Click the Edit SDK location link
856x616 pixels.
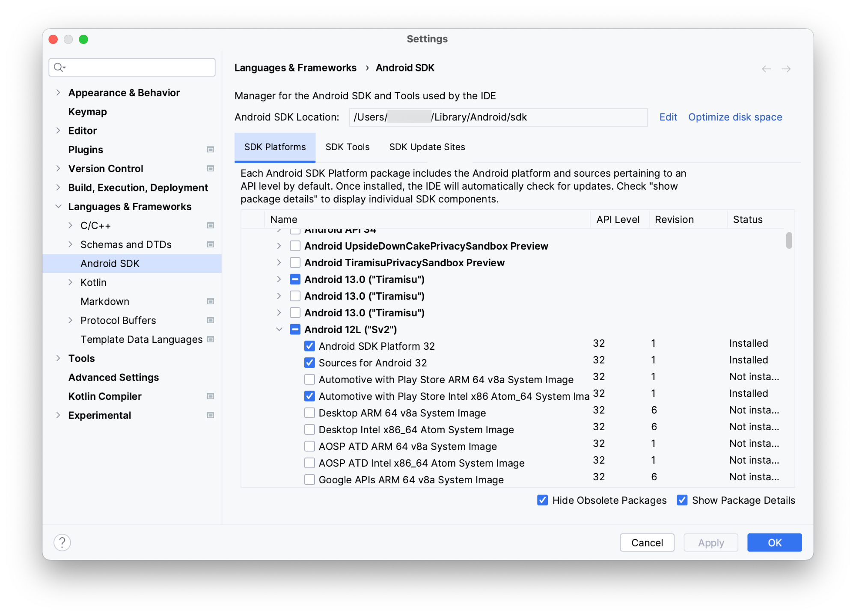click(x=666, y=117)
